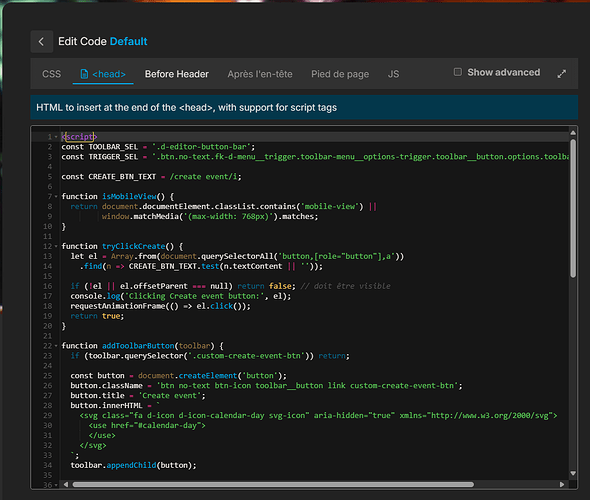
Task: Collapse the isMobileView function fold on line 7
Action: [56, 196]
